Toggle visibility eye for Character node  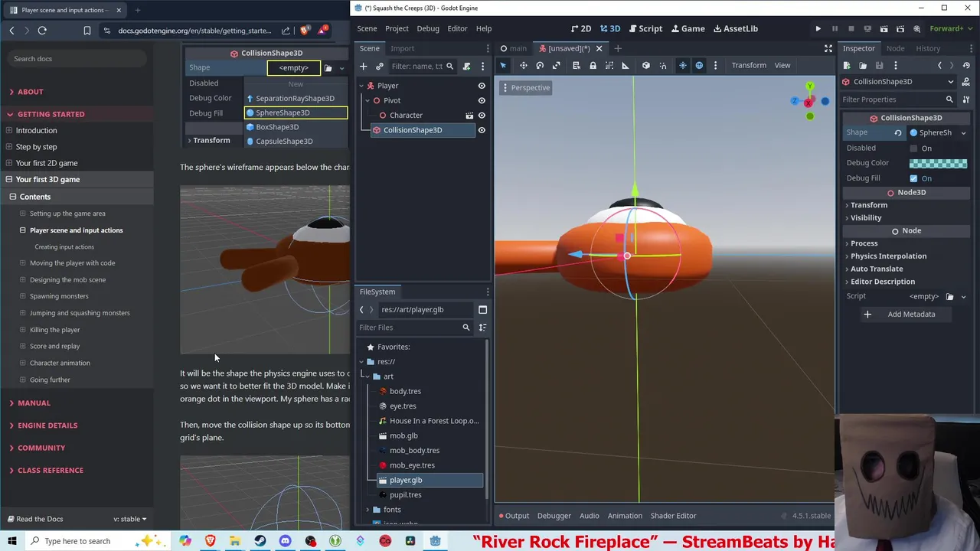coord(482,116)
